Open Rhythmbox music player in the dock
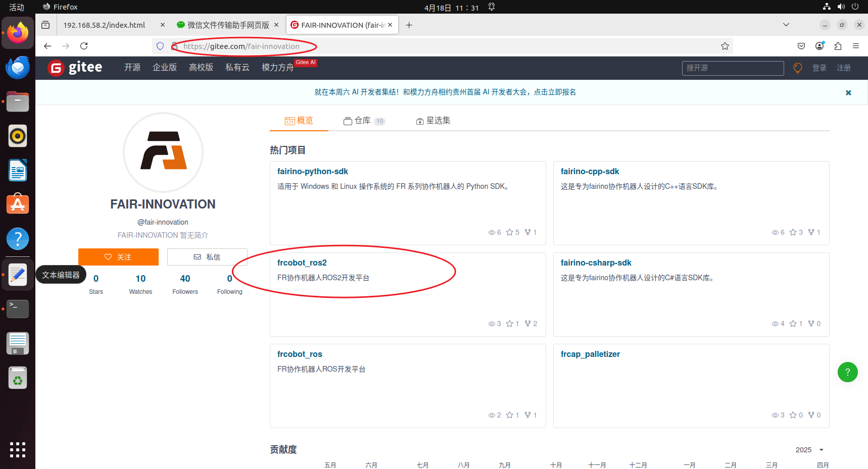 pos(18,136)
